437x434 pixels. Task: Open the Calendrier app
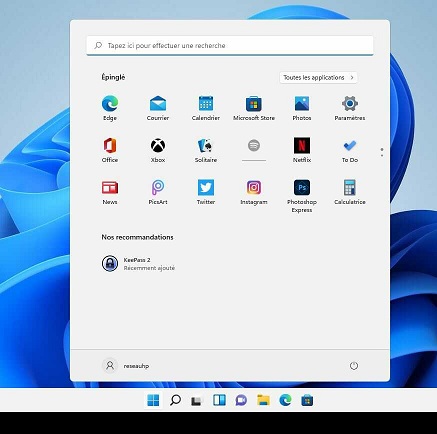tap(206, 108)
